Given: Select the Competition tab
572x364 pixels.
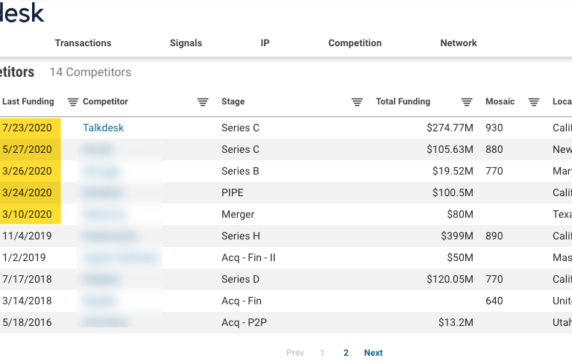Looking at the screenshot, I should 355,43.
